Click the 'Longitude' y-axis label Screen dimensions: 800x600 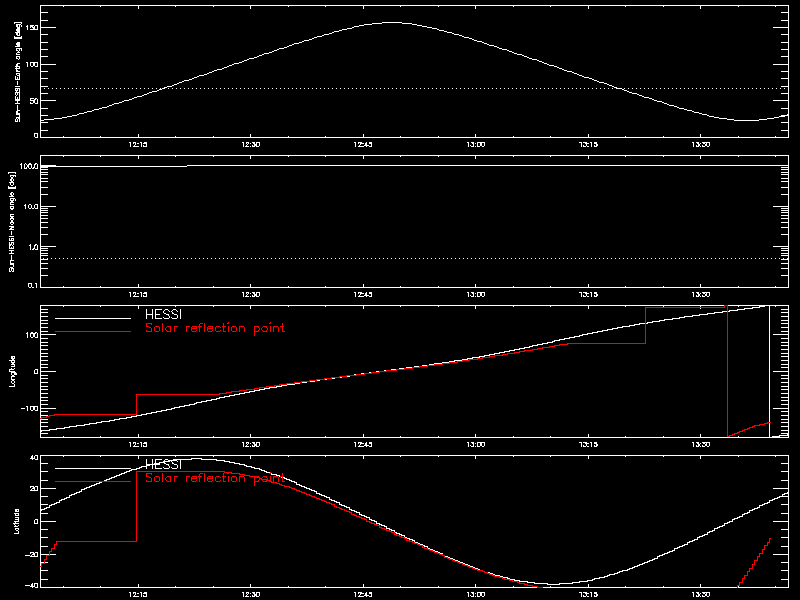click(12, 371)
